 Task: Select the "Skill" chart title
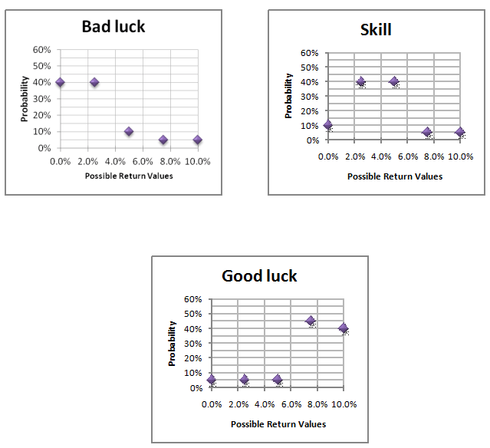(x=376, y=30)
